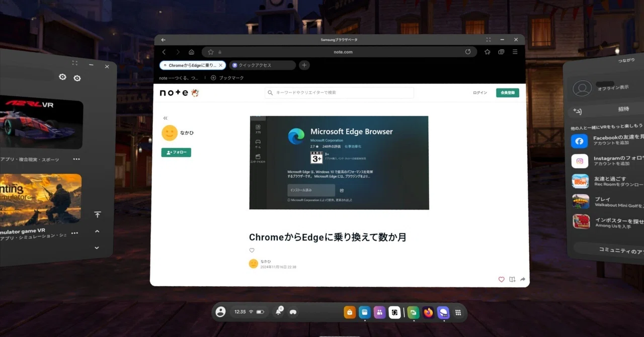Open the magazine book icon at bottom
This screenshot has height=337, width=644.
[512, 279]
